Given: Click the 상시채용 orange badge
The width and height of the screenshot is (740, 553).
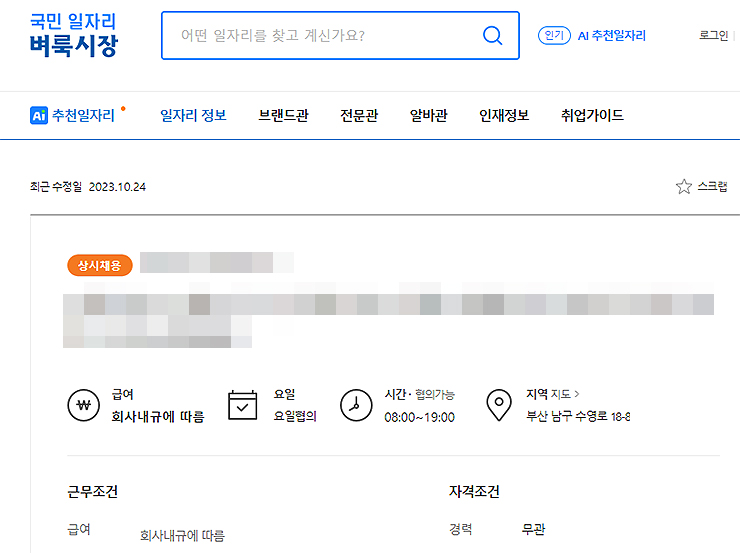Looking at the screenshot, I should 100,265.
